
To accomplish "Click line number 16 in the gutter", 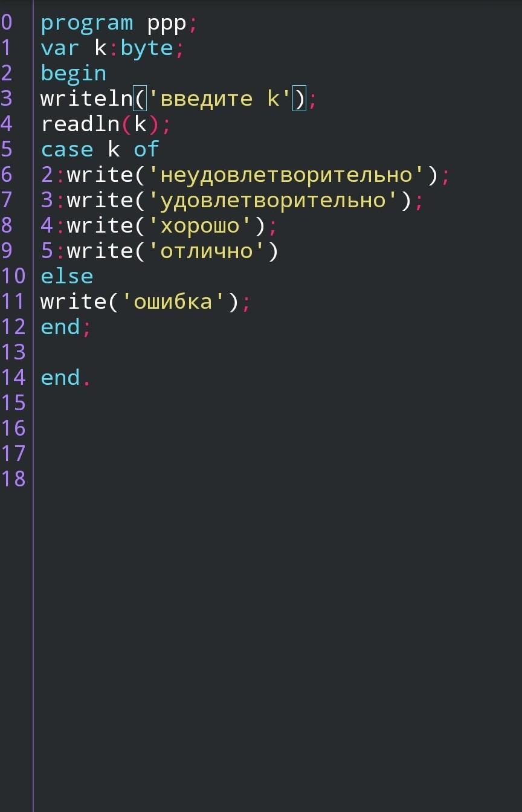I will (x=13, y=428).
